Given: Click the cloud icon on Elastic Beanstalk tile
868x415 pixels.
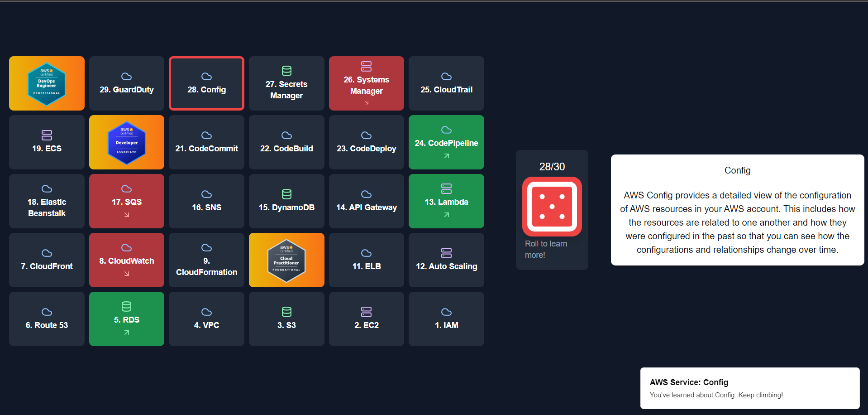Looking at the screenshot, I should [47, 188].
